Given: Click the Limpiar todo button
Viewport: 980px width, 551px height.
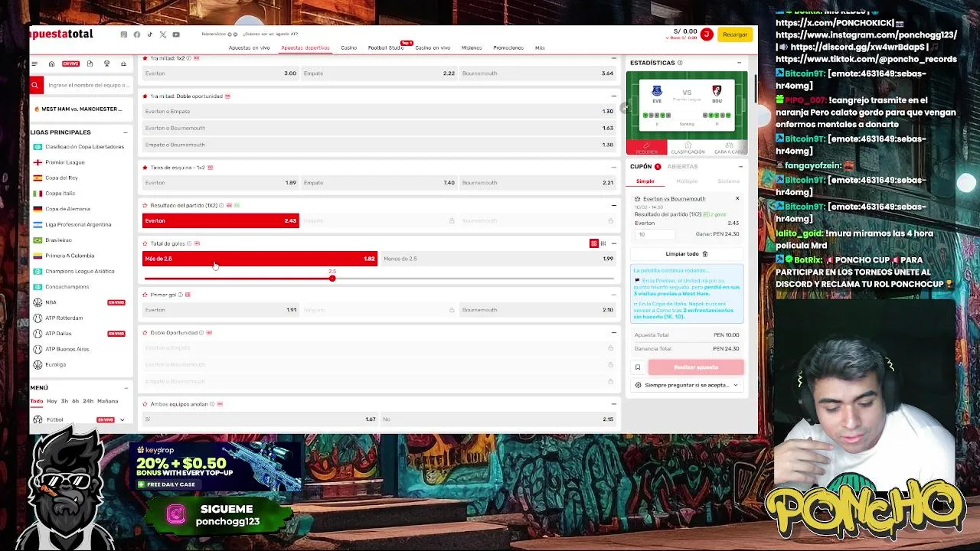Looking at the screenshot, I should pos(687,254).
